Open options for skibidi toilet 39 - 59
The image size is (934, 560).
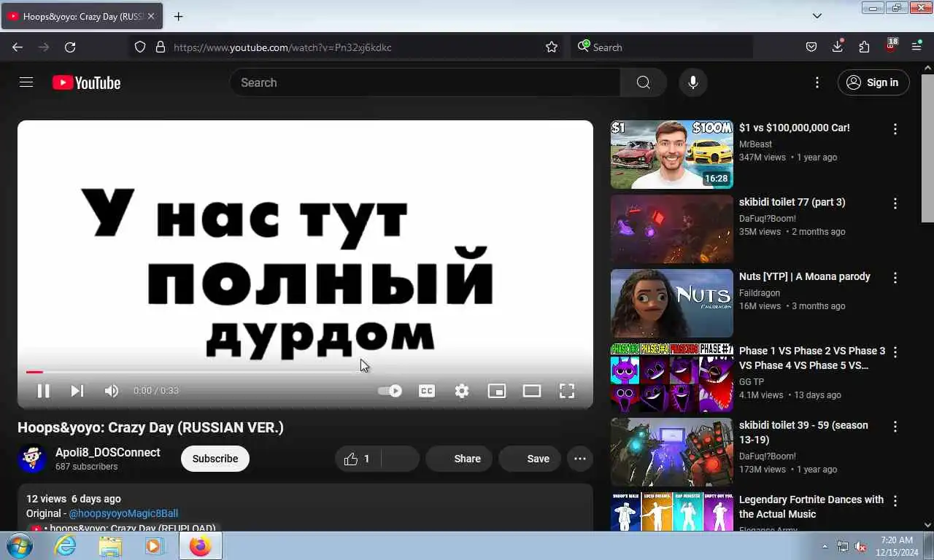coord(895,427)
